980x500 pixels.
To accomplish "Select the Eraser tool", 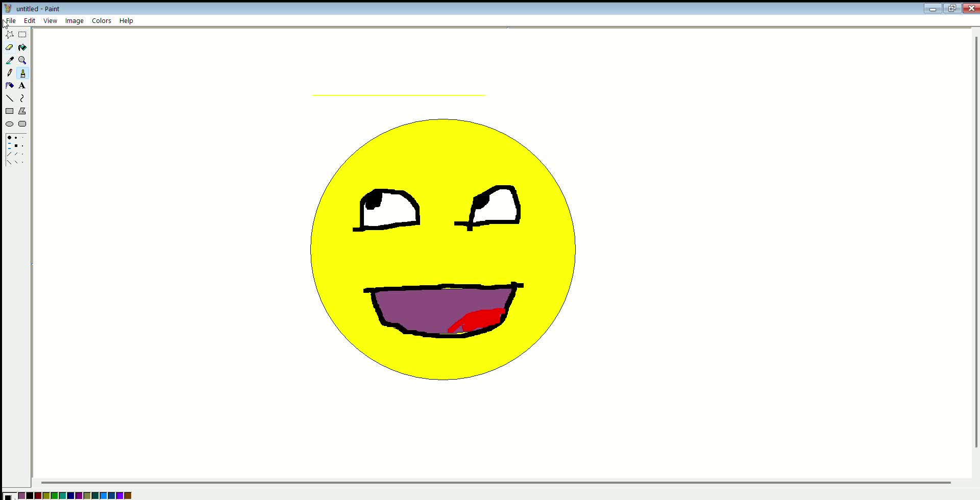I will coord(10,47).
